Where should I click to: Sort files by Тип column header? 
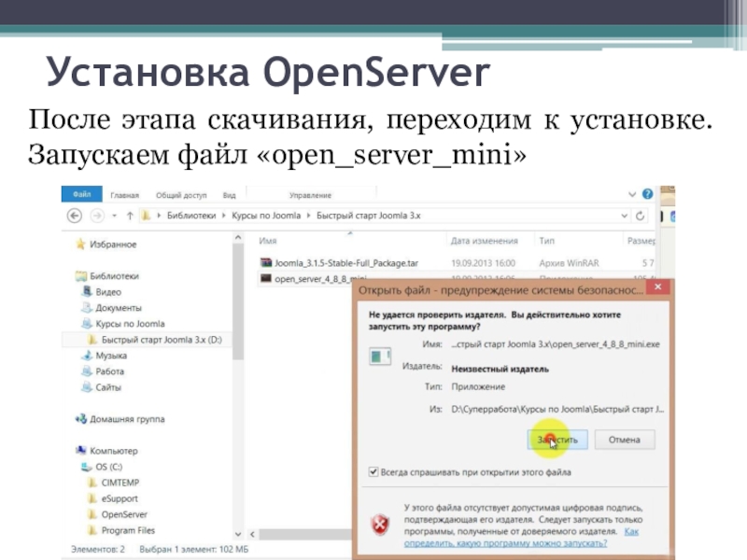click(x=547, y=241)
